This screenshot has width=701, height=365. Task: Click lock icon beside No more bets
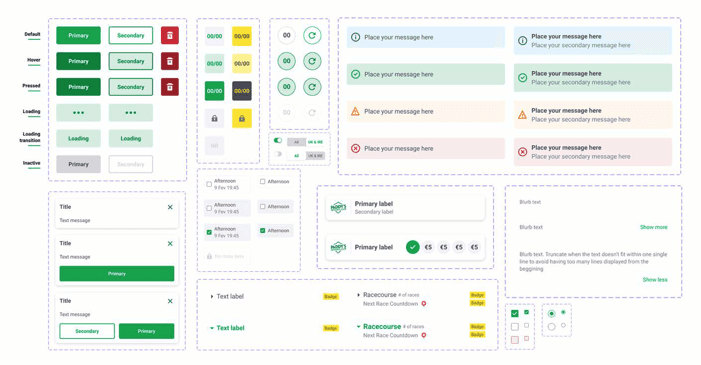pyautogui.click(x=209, y=256)
